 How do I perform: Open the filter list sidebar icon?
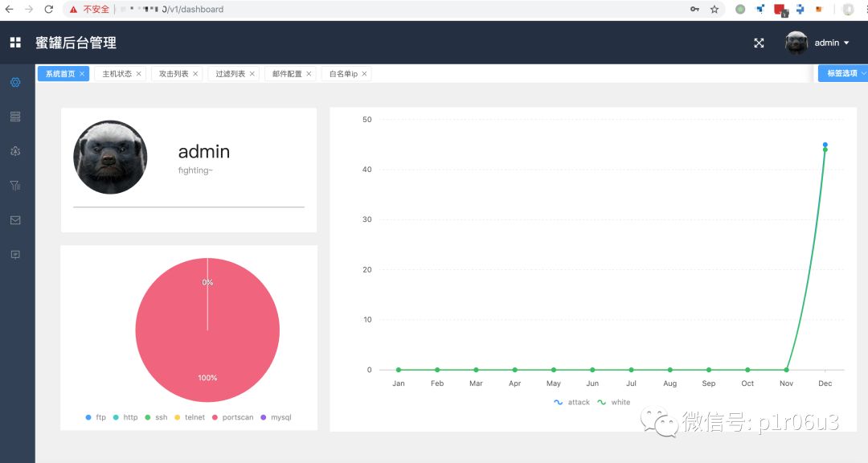click(15, 186)
